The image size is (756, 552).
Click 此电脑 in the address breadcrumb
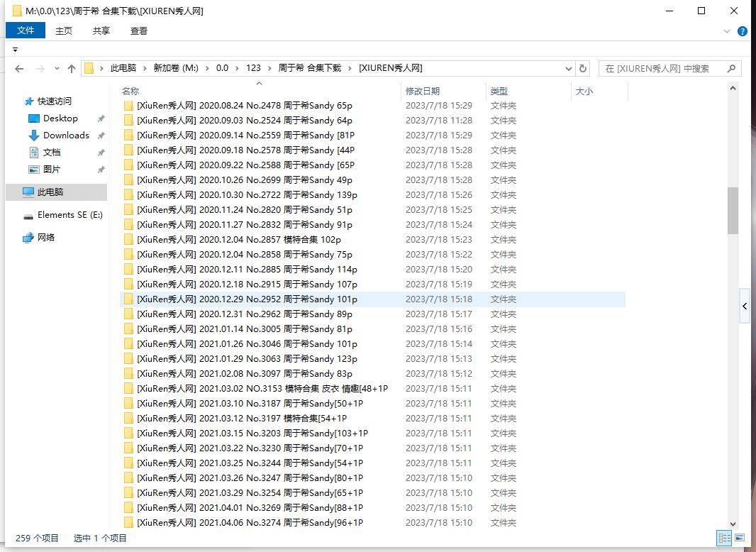[x=123, y=68]
